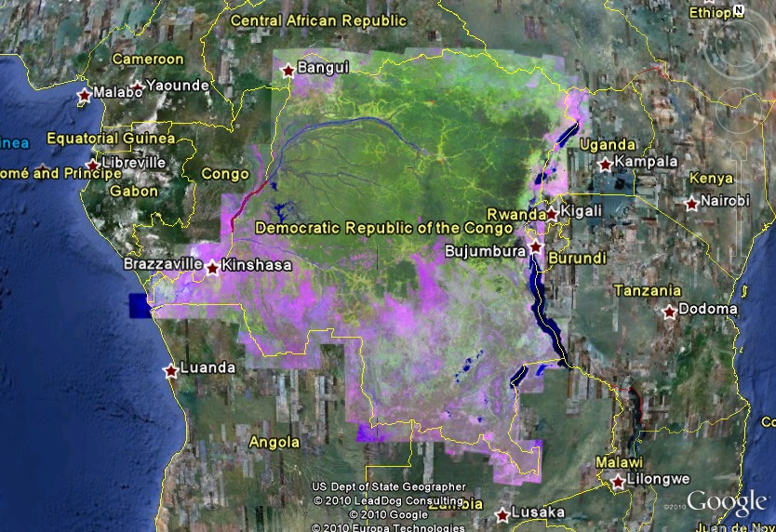
Task: Click the Angola country label
Action: pos(274,442)
